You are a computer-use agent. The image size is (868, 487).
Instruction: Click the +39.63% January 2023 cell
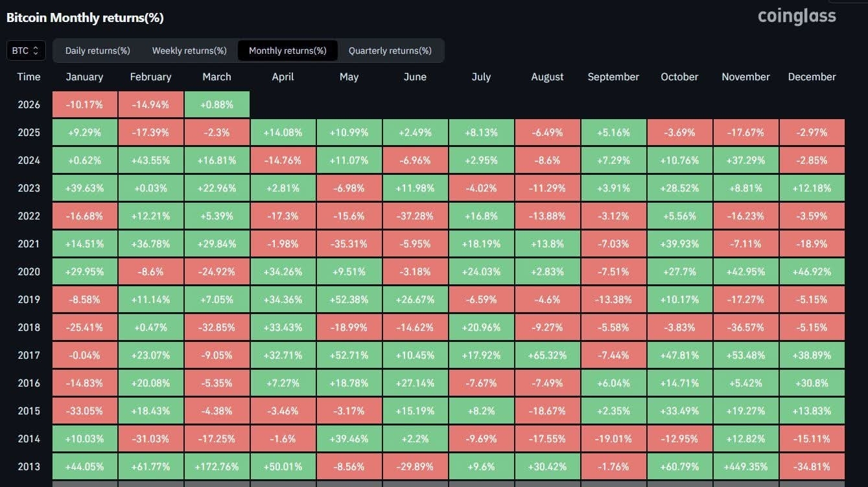click(x=84, y=188)
